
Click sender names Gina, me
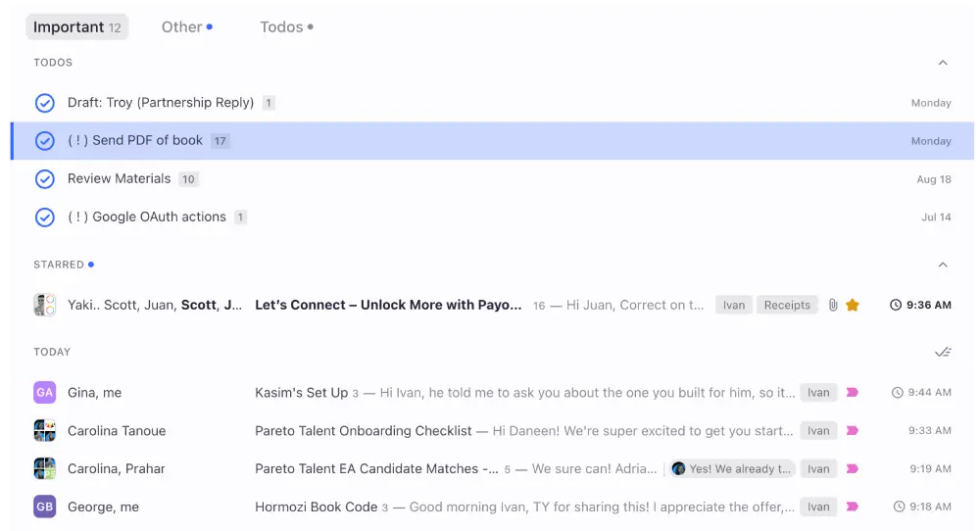click(x=94, y=392)
